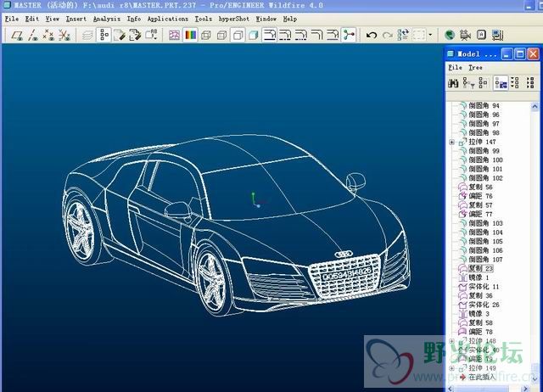The width and height of the screenshot is (543, 392).
Task: Open the File menu in main window
Action: [12, 19]
